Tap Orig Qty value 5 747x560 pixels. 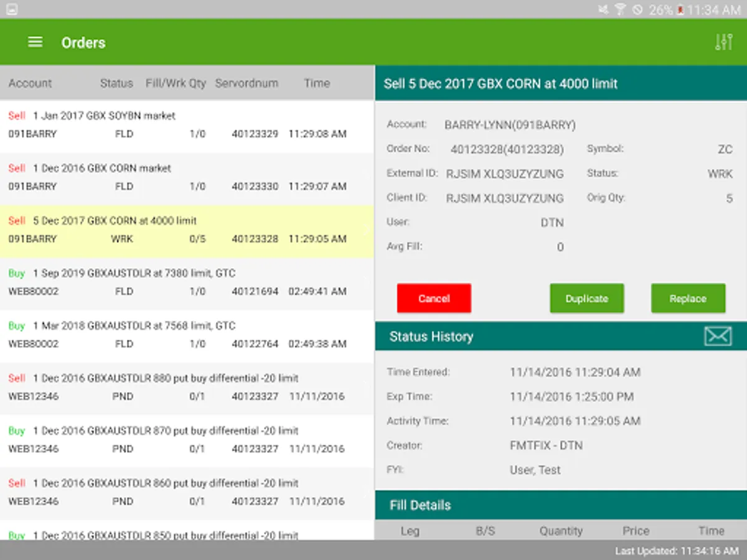730,198
